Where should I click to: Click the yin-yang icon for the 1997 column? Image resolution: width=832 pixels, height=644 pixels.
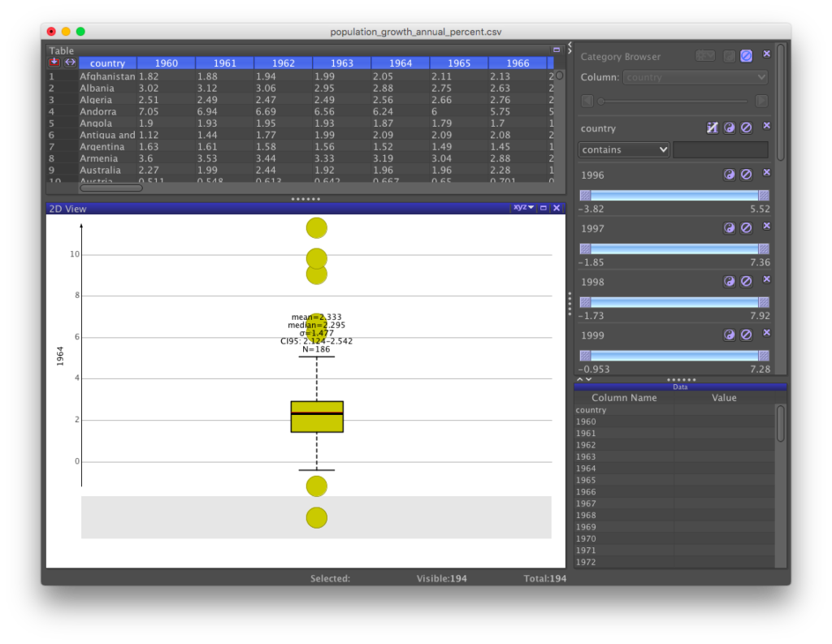pyautogui.click(x=730, y=227)
